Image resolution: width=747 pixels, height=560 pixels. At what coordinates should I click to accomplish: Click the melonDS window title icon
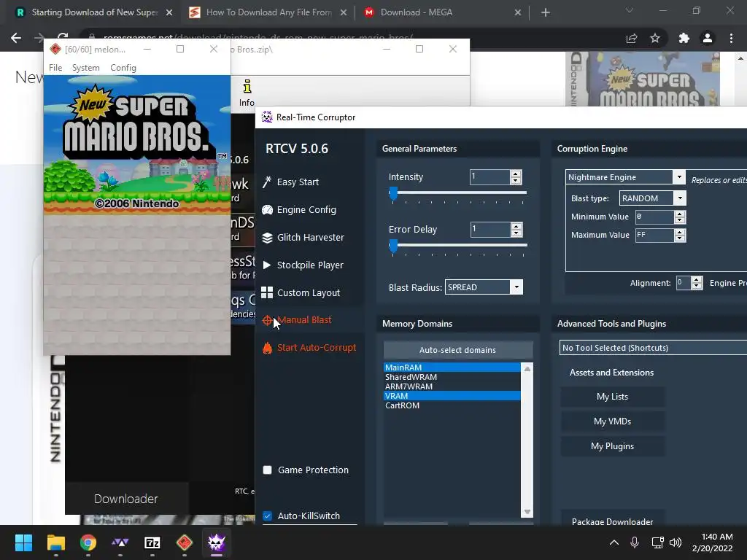click(55, 49)
